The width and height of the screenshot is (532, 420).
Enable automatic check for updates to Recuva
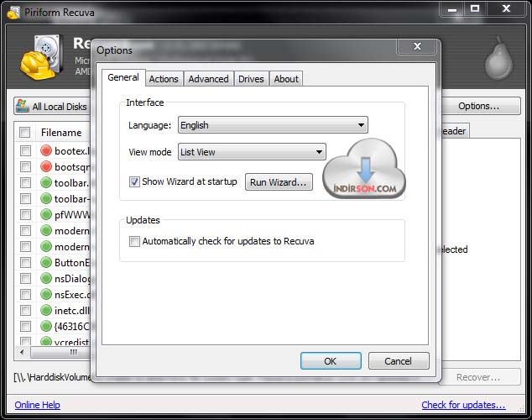pos(134,241)
